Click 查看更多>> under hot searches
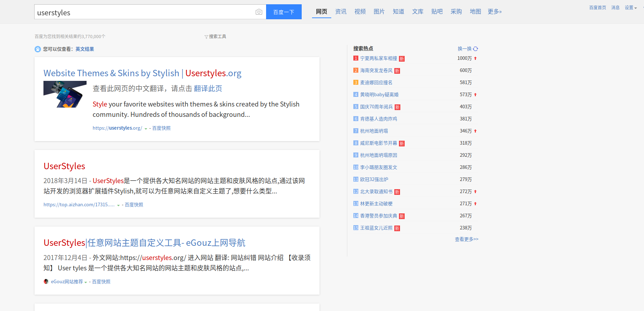Image resolution: width=644 pixels, height=311 pixels. 467,239
